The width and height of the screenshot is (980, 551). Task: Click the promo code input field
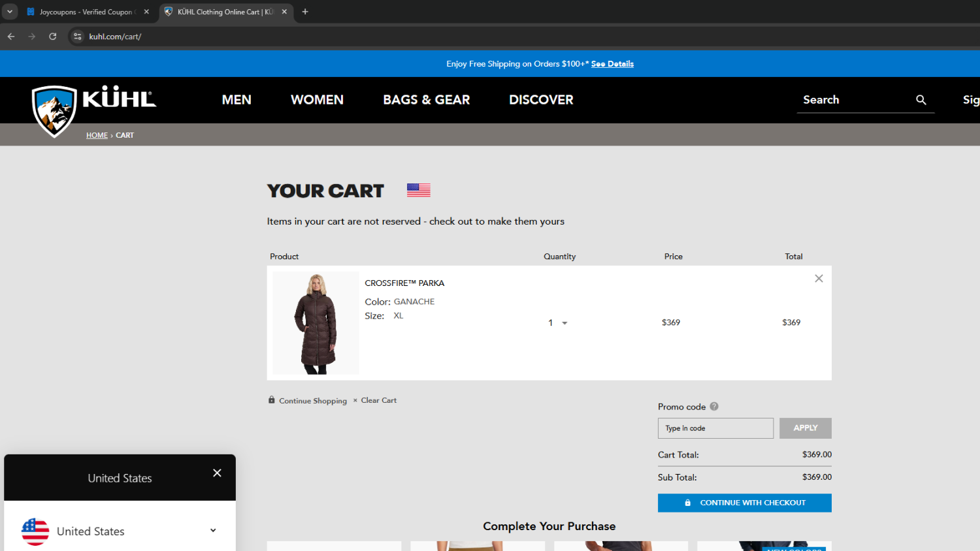point(715,428)
